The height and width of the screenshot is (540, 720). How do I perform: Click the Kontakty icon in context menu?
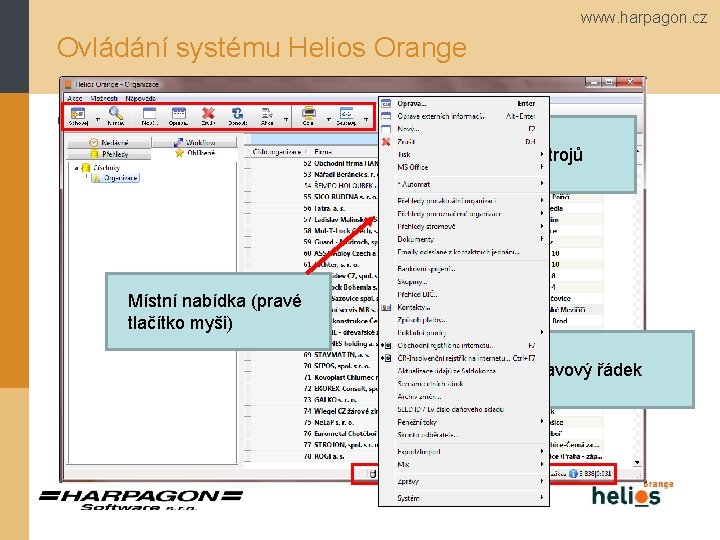tap(386, 307)
